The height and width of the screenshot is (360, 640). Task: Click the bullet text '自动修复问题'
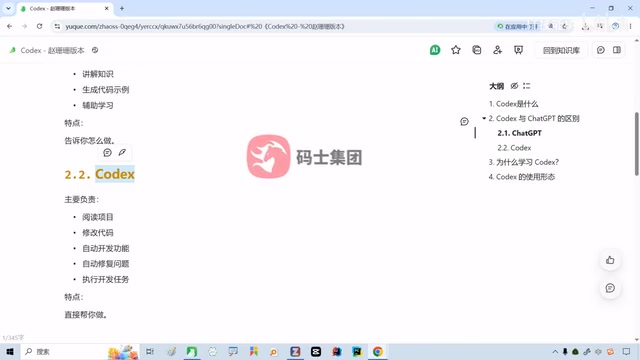tap(106, 264)
